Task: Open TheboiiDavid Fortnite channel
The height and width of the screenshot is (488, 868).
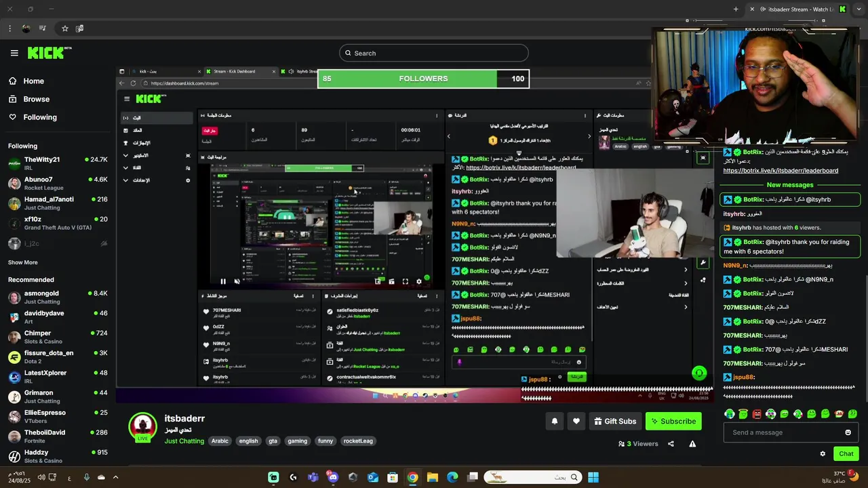Action: [58, 436]
